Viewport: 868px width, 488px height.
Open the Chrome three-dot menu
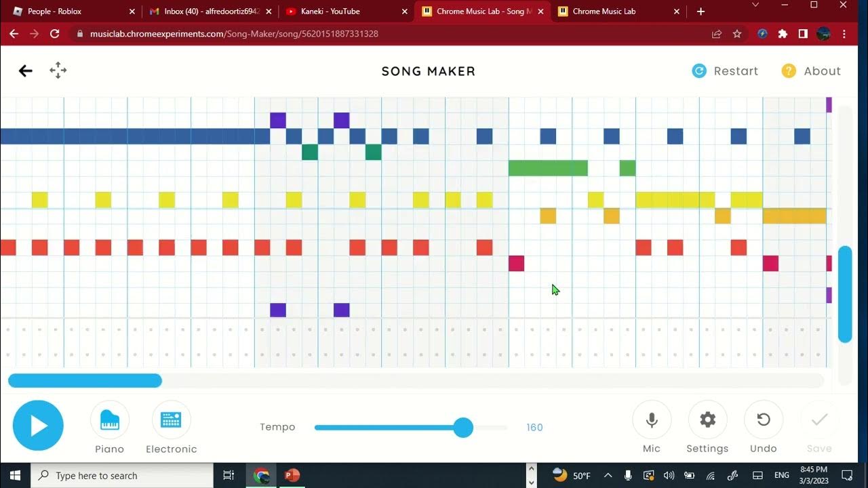coord(844,34)
